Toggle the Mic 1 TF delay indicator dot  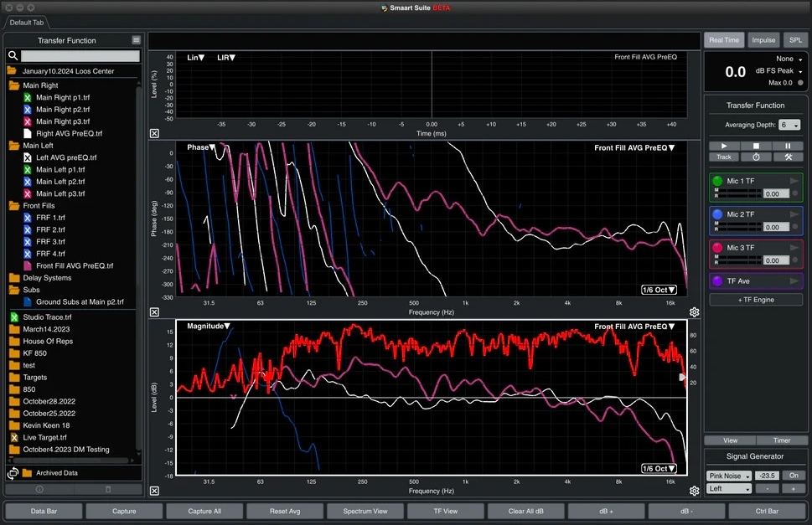[795, 193]
